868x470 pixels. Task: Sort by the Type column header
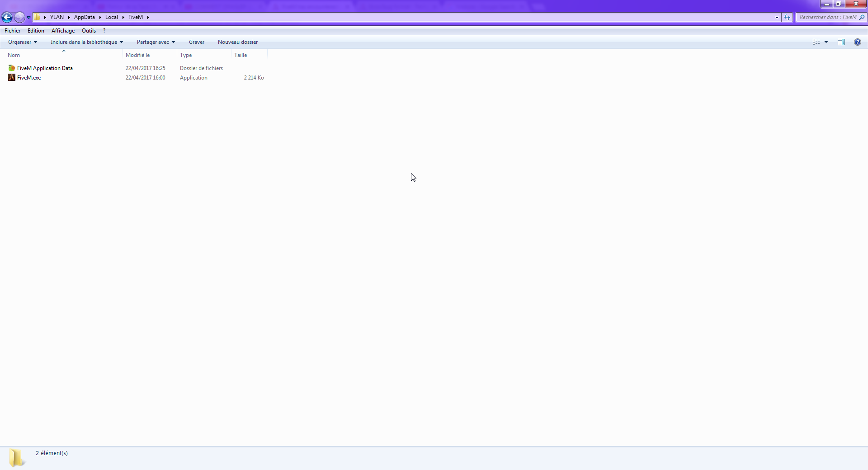[x=204, y=55]
